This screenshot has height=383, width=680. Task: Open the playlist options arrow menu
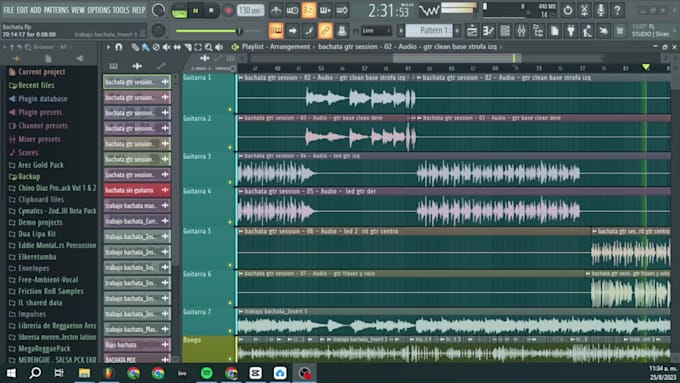(108, 47)
